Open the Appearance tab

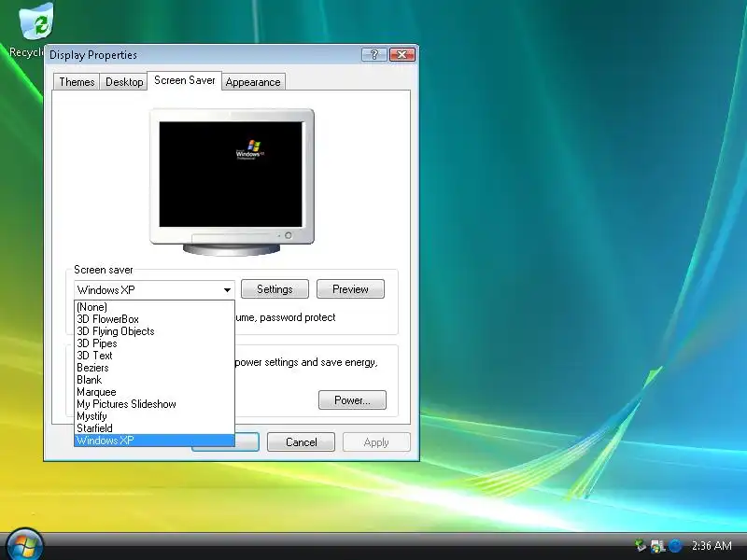(x=253, y=82)
